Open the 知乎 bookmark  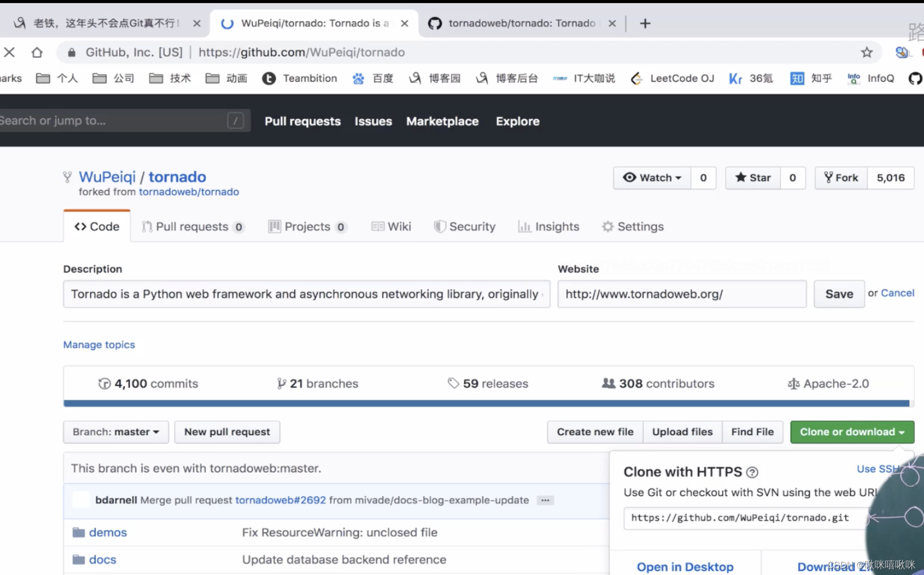pyautogui.click(x=811, y=78)
